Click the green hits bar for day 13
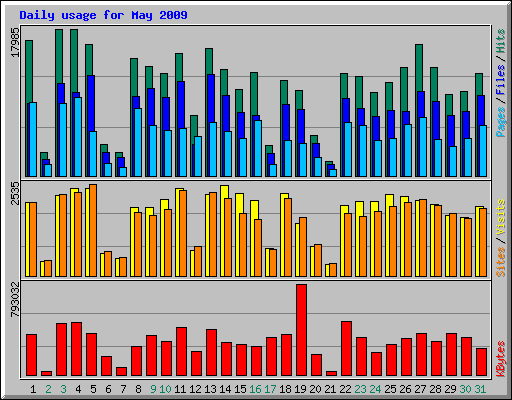 pyautogui.click(x=209, y=62)
